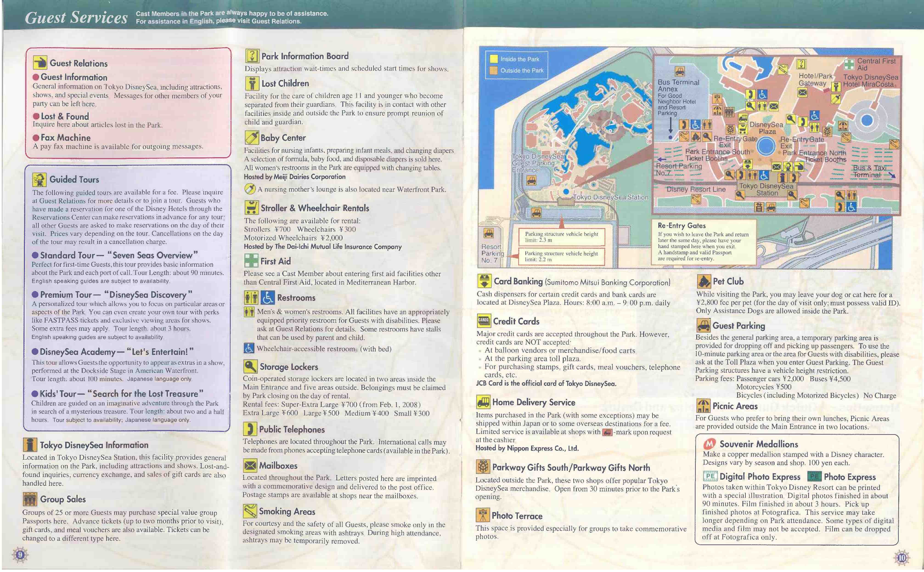Click the Home Delivery Service truck icon
Viewport: 924px width, 572px height.
(483, 402)
